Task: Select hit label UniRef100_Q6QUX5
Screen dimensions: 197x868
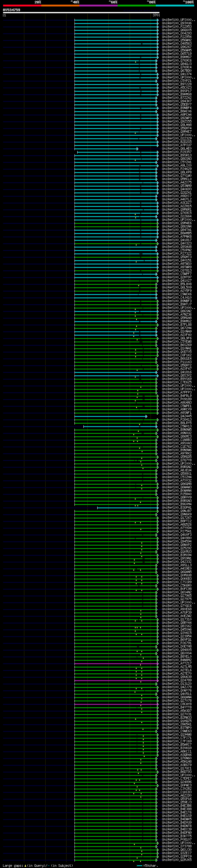Action: [x=177, y=30]
